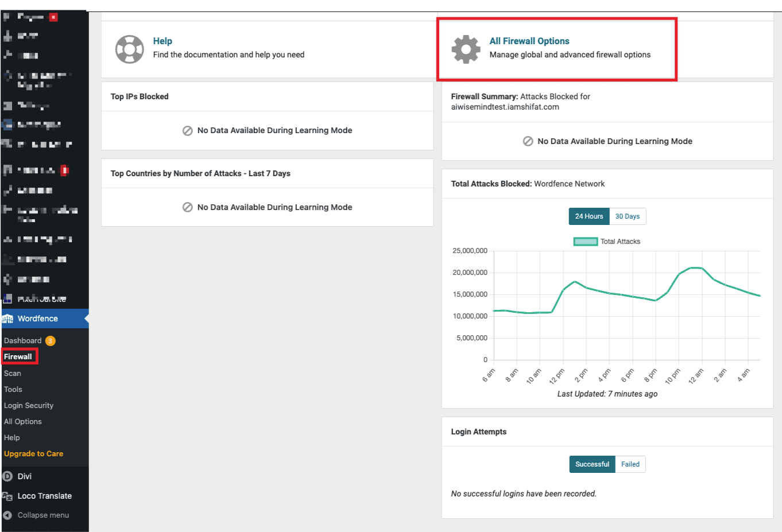Select the 24 Hours chart view

[589, 216]
